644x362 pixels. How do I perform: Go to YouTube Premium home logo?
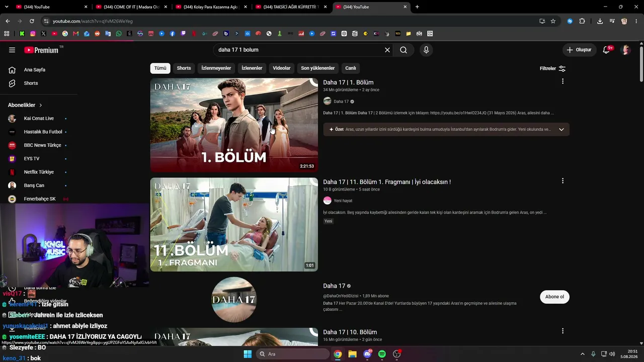41,50
